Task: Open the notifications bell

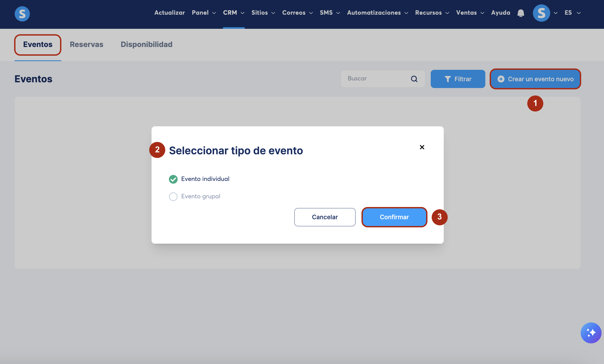Action: click(521, 13)
